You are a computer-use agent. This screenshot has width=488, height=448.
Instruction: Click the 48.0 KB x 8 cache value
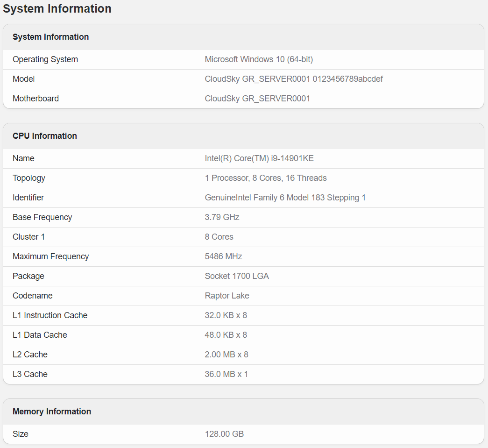tap(226, 335)
